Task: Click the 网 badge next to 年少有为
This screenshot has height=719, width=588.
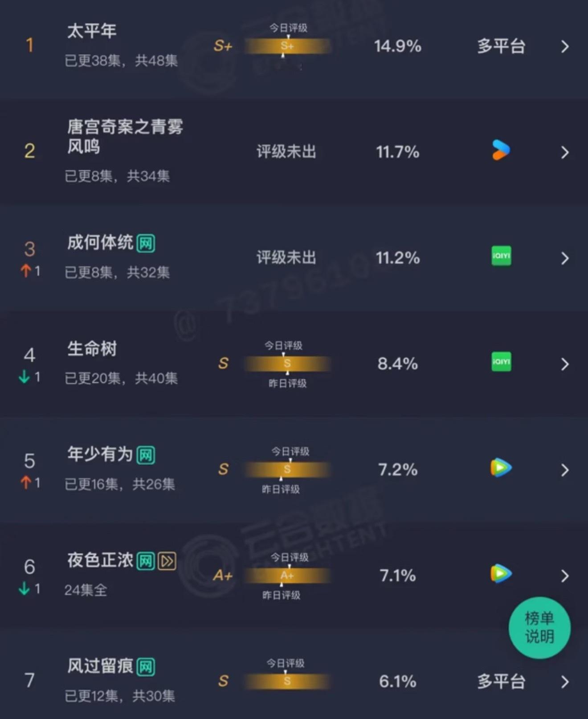Action: (x=147, y=455)
